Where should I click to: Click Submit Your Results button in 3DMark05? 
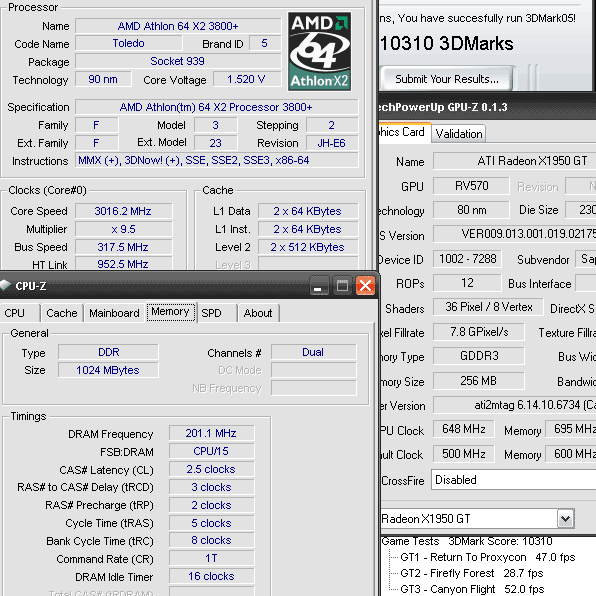[447, 79]
